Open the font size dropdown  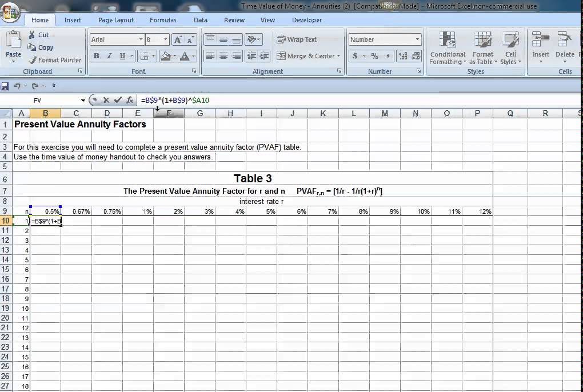pyautogui.click(x=165, y=39)
